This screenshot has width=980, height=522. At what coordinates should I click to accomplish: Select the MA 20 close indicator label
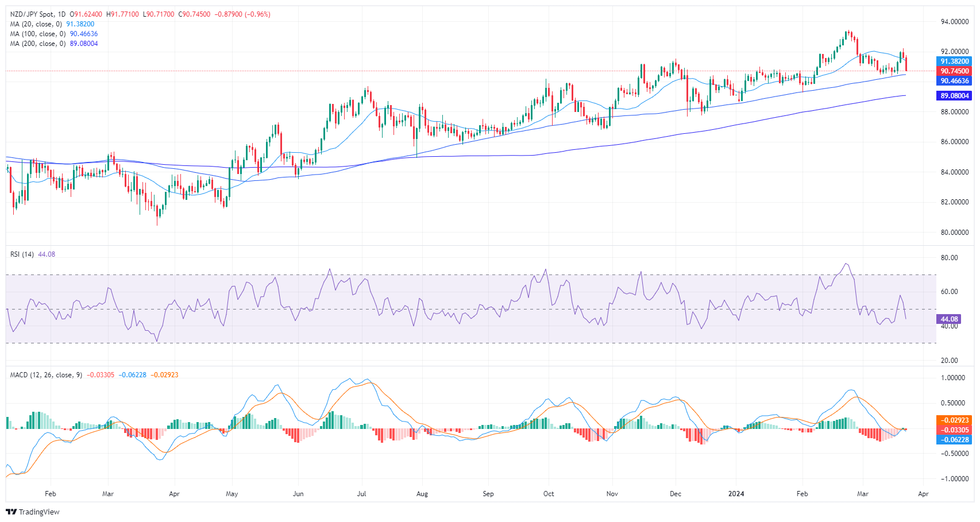(x=36, y=24)
